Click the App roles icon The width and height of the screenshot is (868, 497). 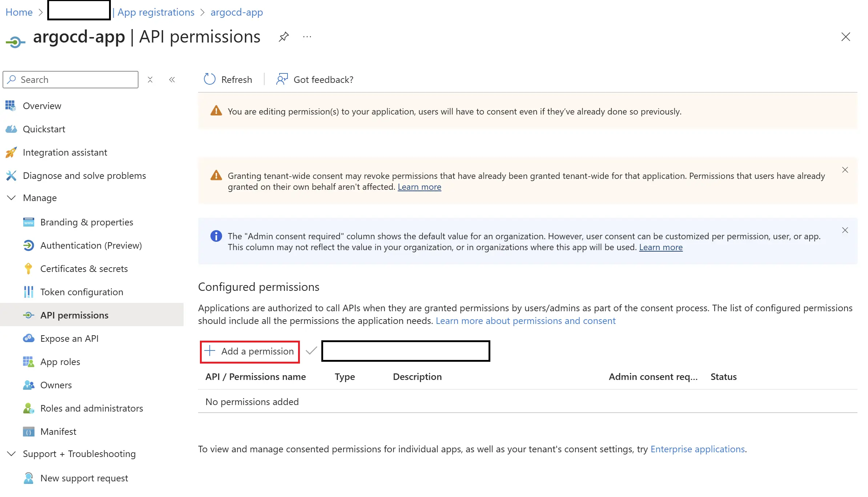[28, 362]
